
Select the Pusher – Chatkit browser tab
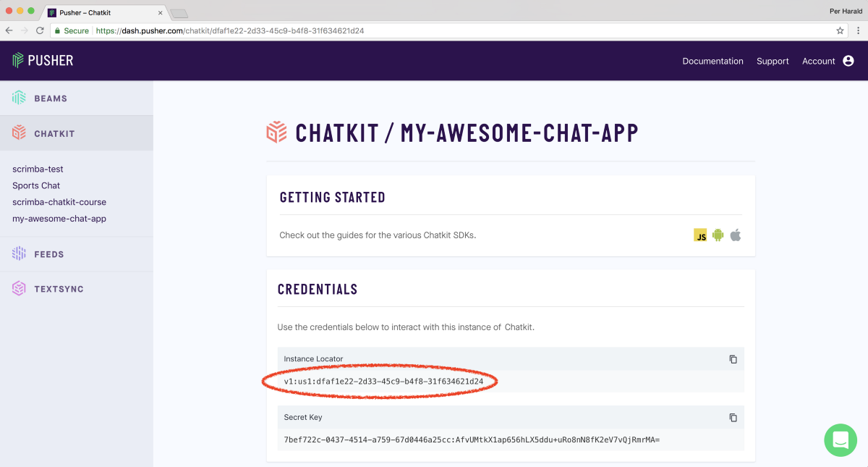click(x=106, y=13)
